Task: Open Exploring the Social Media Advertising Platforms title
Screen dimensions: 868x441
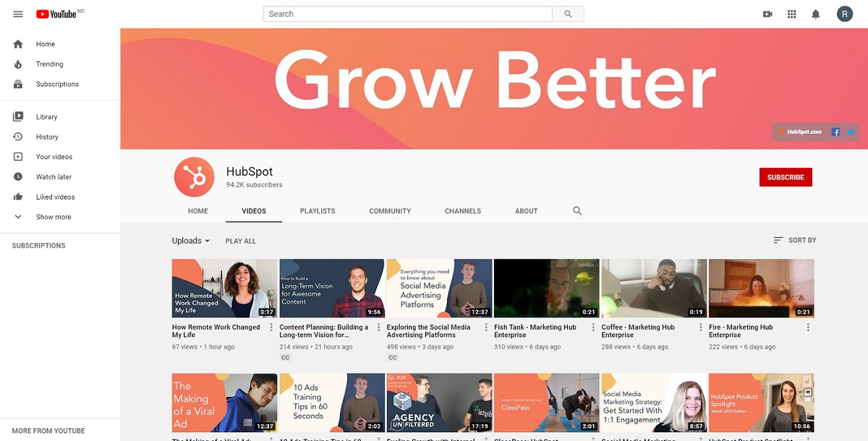Action: (428, 331)
